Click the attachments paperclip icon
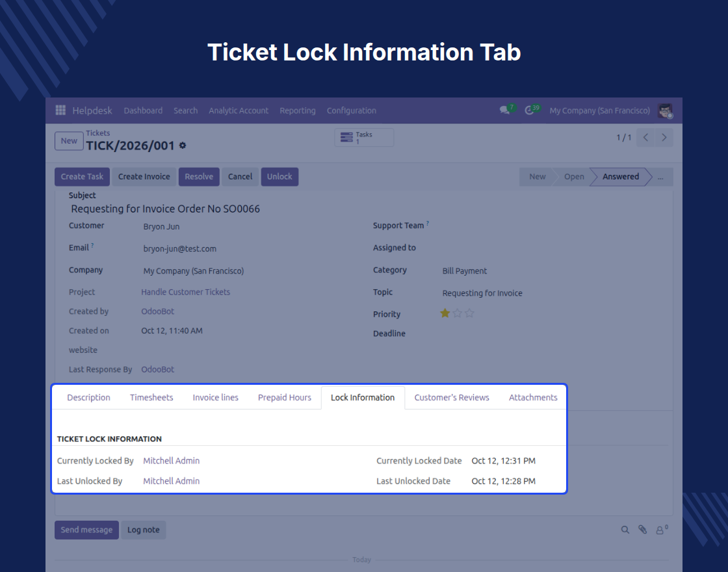The image size is (728, 572). coord(643,530)
